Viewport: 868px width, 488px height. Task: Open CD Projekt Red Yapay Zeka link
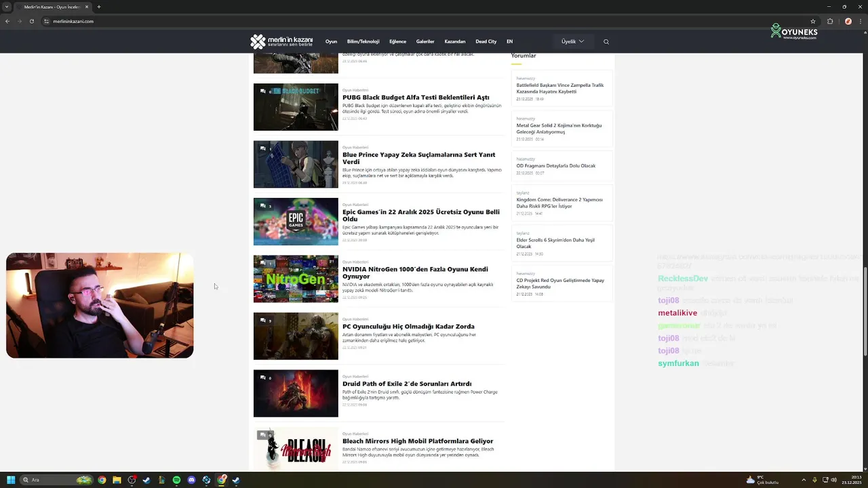tap(560, 283)
